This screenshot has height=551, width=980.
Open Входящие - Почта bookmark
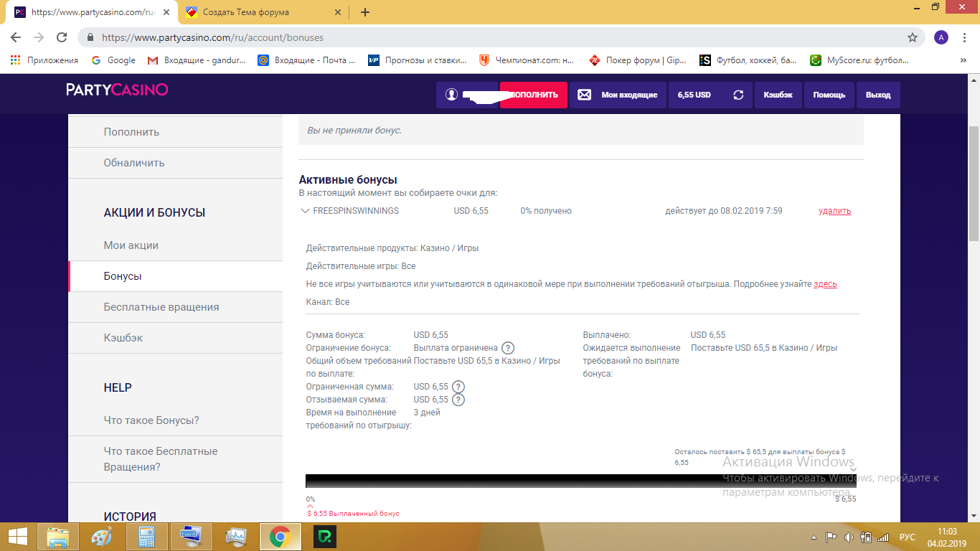point(307,60)
